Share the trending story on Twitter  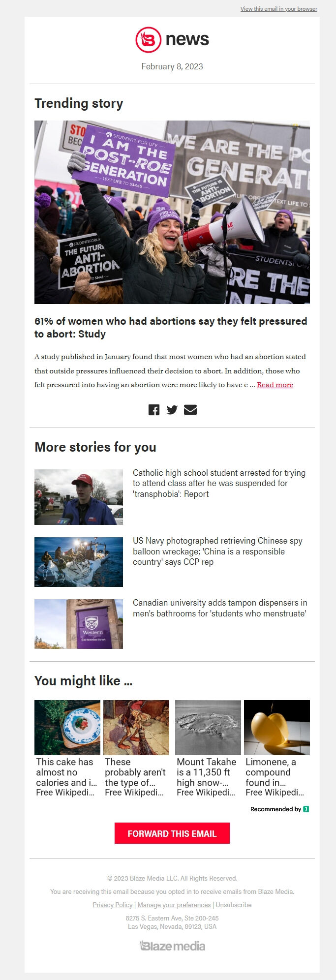tap(172, 409)
